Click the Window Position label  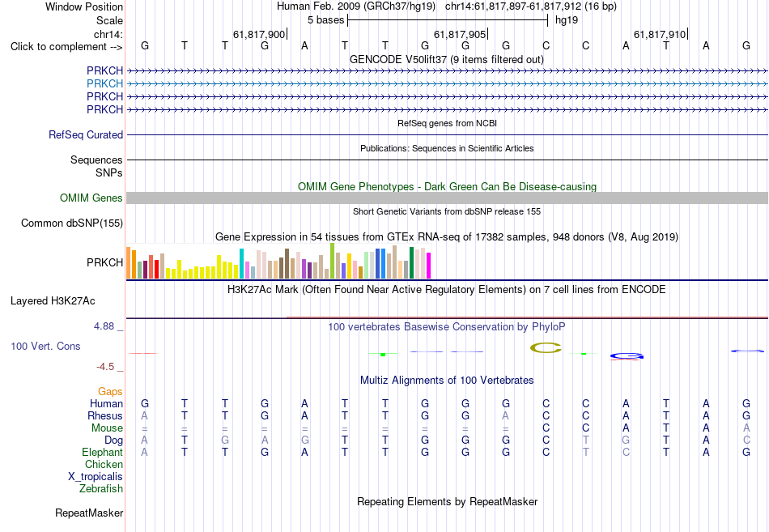[x=84, y=6]
